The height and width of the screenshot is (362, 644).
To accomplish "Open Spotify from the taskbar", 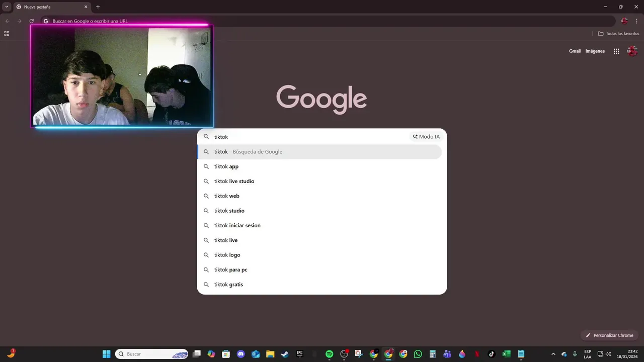I will (329, 354).
